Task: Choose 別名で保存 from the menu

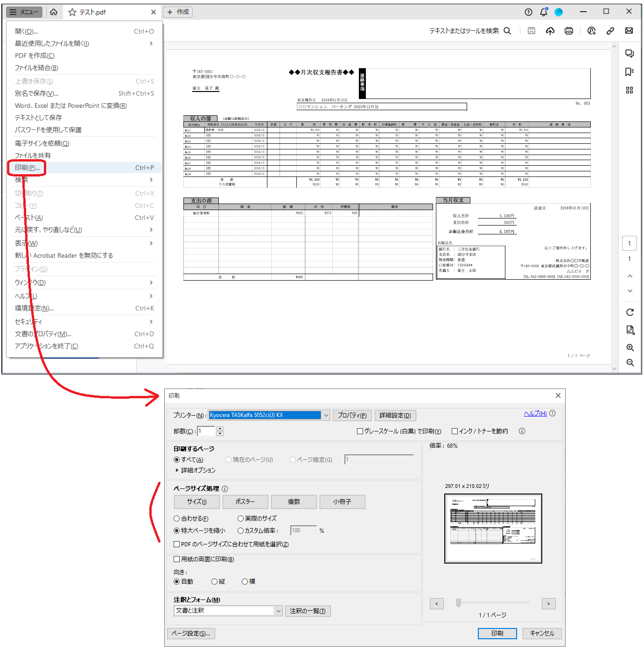Action: (36, 93)
